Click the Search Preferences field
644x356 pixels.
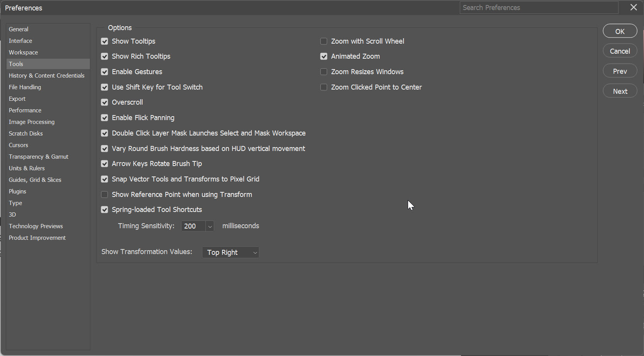coord(539,8)
